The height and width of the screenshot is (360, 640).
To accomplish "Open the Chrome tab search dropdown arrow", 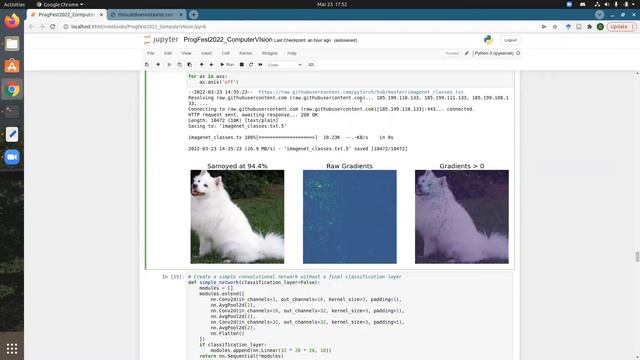I will 599,14.
